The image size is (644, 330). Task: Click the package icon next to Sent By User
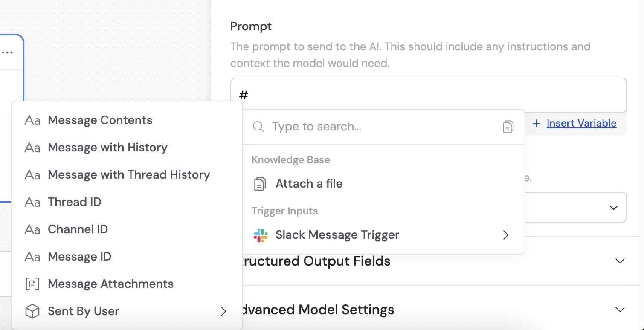coord(32,311)
